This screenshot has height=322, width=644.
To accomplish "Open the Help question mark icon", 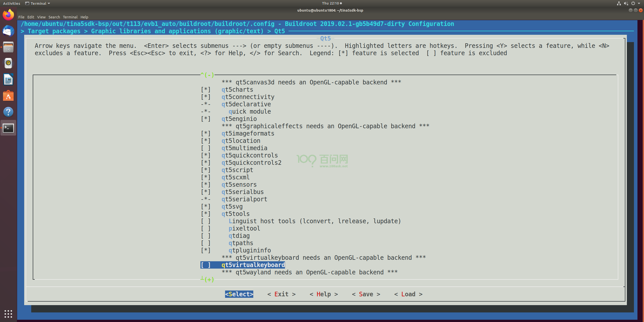I will click(8, 112).
